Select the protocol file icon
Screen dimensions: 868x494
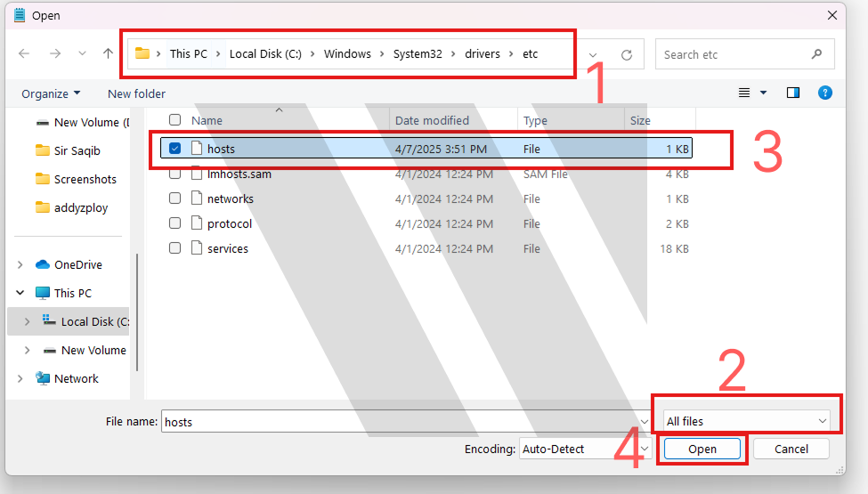click(x=197, y=223)
